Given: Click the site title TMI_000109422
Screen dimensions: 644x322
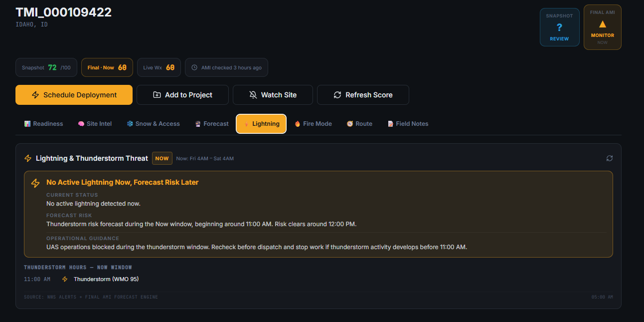Looking at the screenshot, I should point(64,12).
